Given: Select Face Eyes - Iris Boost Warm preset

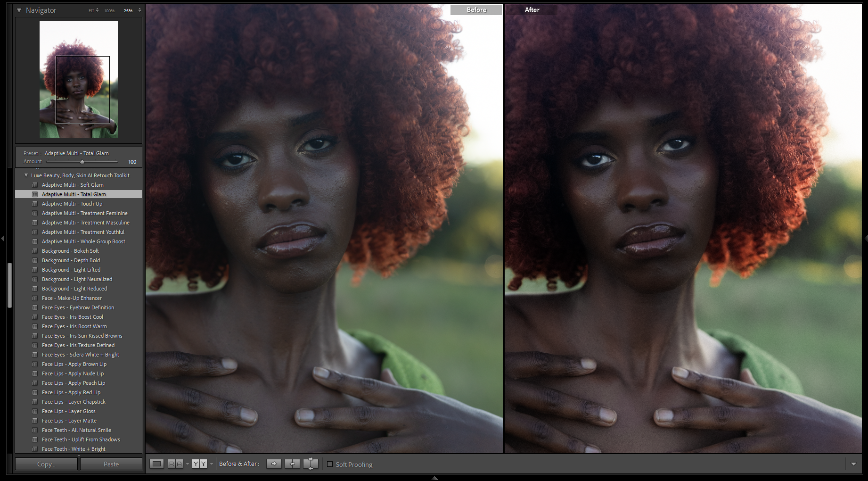Looking at the screenshot, I should coord(74,326).
